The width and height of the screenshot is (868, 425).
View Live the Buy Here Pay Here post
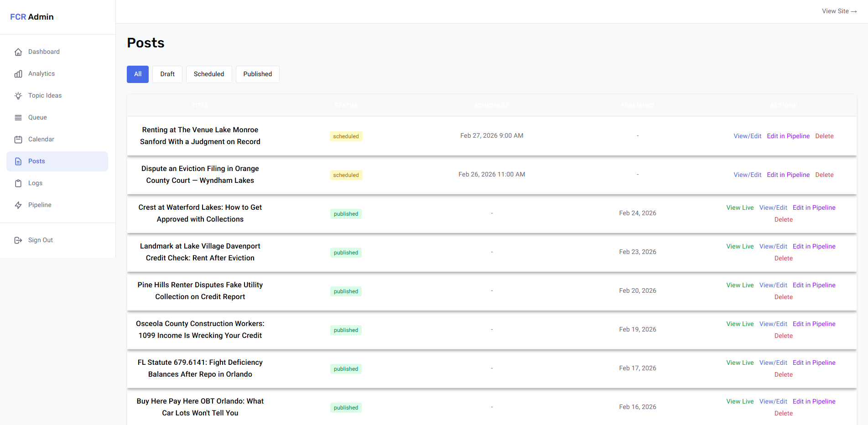740,401
